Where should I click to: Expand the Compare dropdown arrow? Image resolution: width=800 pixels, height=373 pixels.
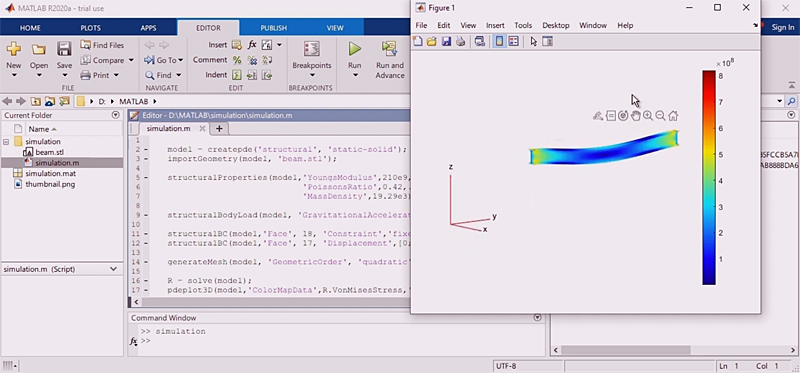tap(131, 60)
